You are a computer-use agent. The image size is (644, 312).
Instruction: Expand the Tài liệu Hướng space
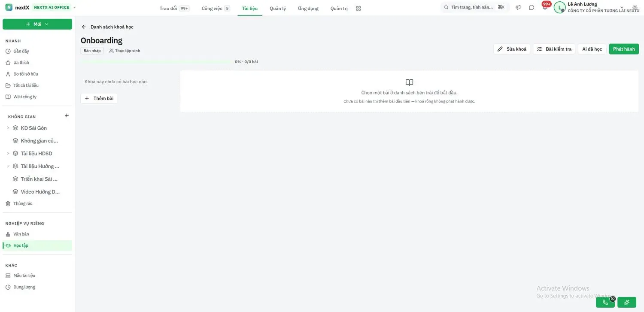8,166
